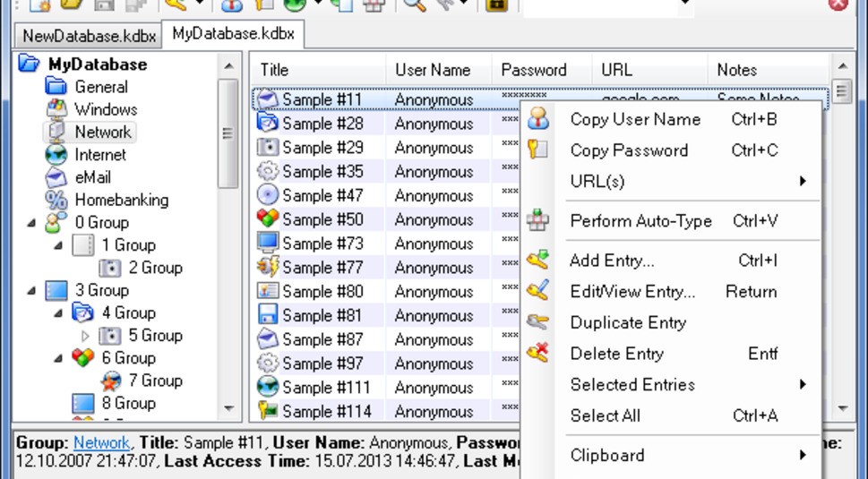The image size is (868, 479).
Task: Click down arrow of group tree scrollbar
Action: coord(228,408)
